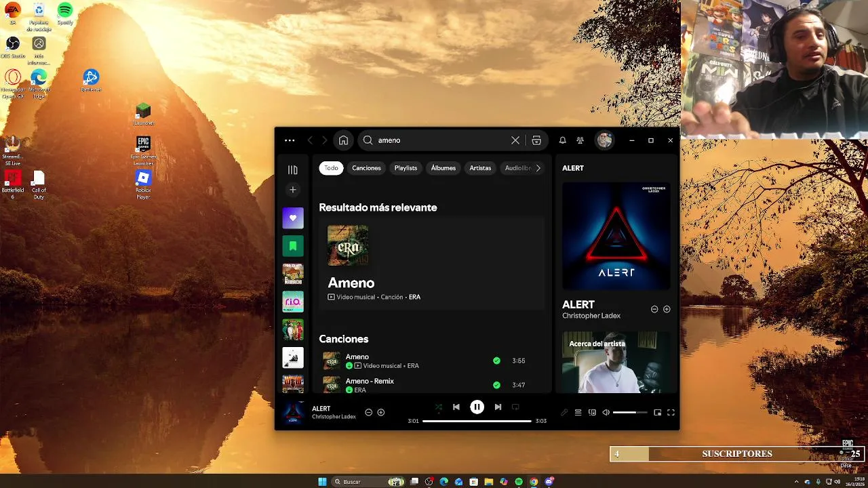The width and height of the screenshot is (868, 488).
Task: Mute the Spotify volume
Action: click(606, 412)
